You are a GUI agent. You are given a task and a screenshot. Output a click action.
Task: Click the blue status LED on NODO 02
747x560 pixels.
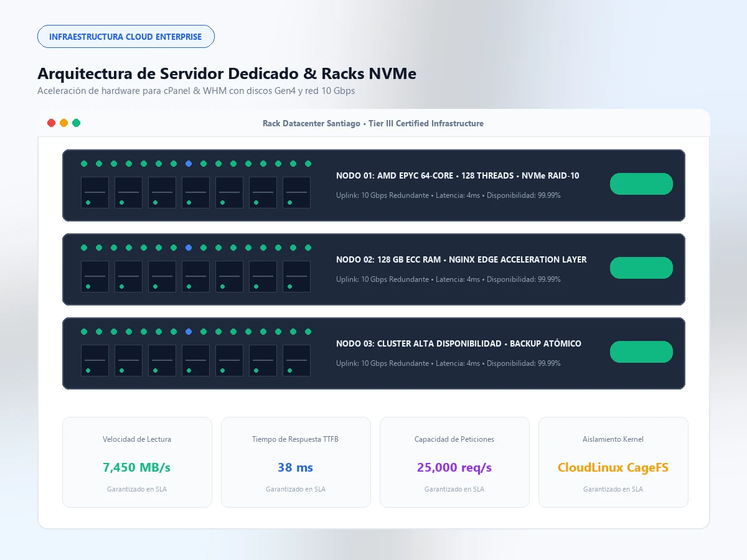pos(189,248)
